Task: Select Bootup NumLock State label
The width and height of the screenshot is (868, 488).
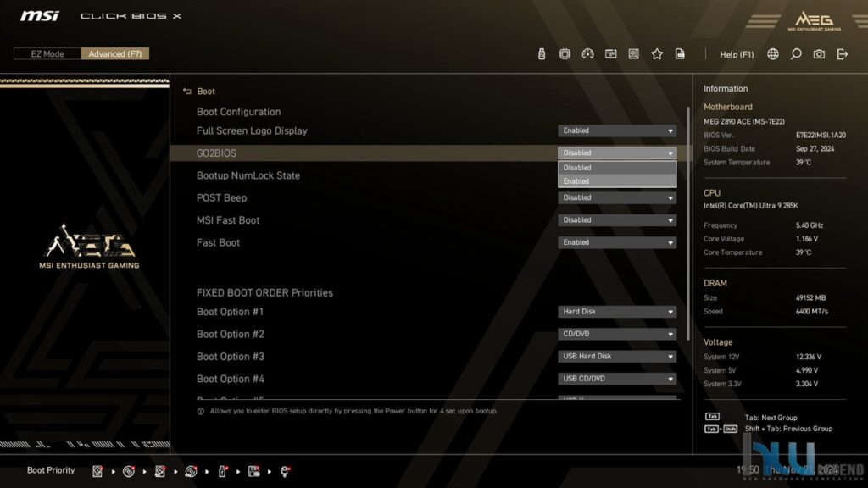Action: (248, 175)
